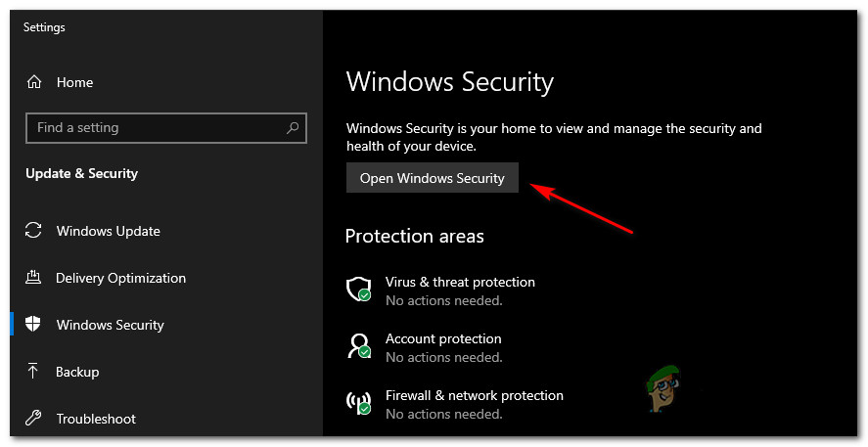This screenshot has height=447, width=868.
Task: Click the Backup upward arrow icon
Action: (33, 372)
